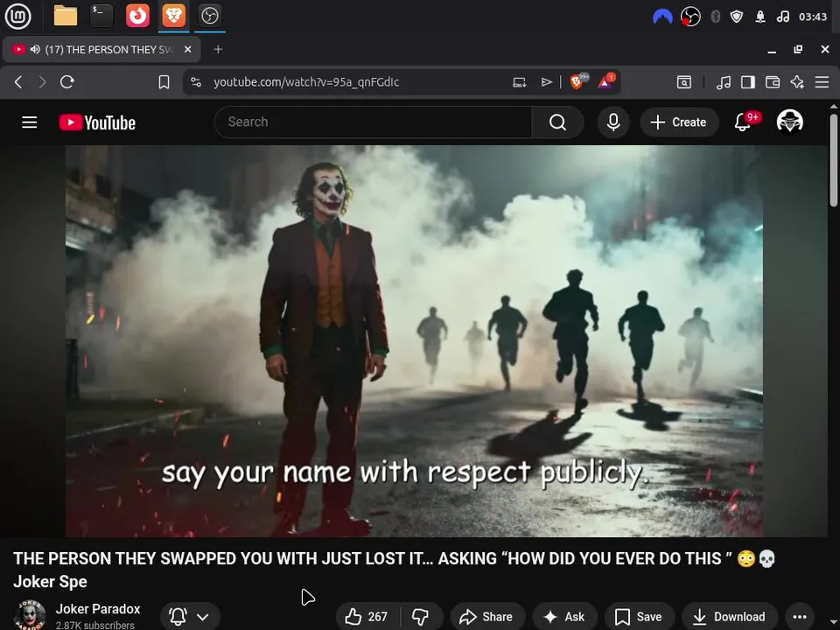Open Brave playlist music icon
The height and width of the screenshot is (630, 840).
tap(724, 82)
